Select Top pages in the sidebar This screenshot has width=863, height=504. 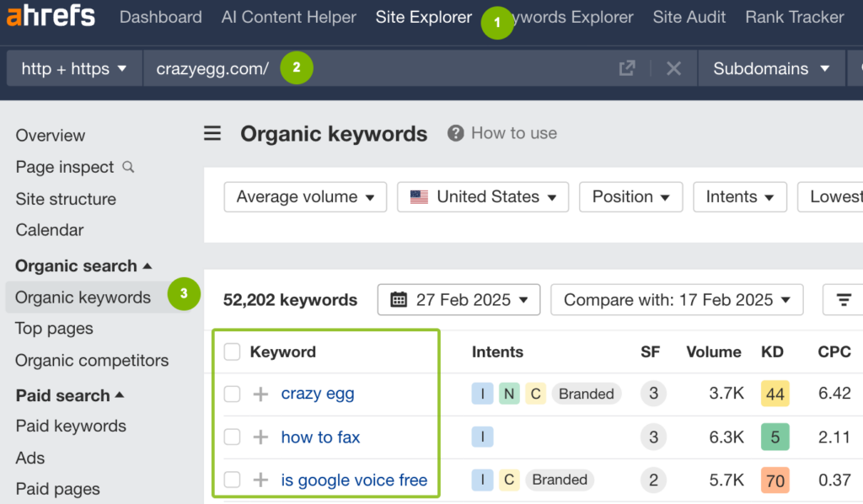(x=53, y=329)
